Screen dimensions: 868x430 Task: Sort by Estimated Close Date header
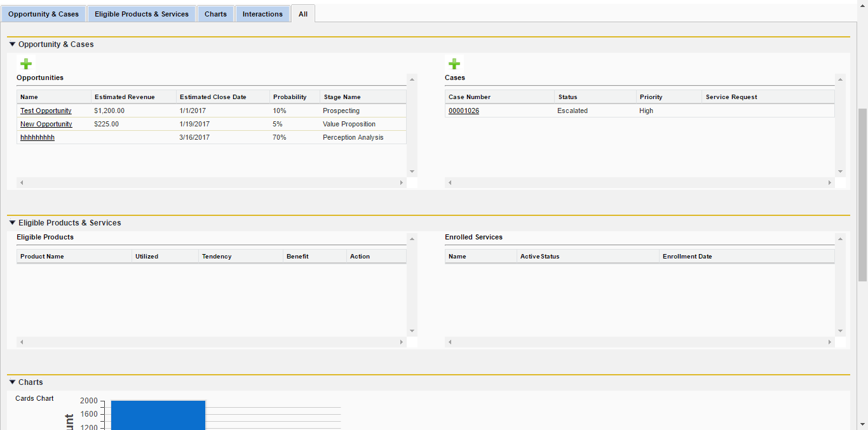click(223, 97)
